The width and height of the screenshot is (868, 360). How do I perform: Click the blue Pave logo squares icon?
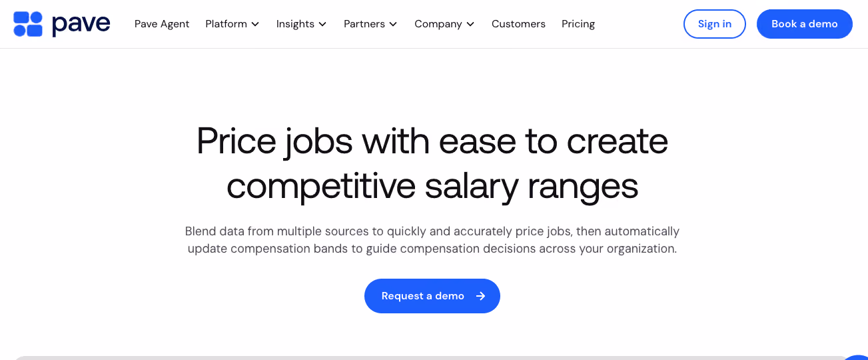(28, 24)
